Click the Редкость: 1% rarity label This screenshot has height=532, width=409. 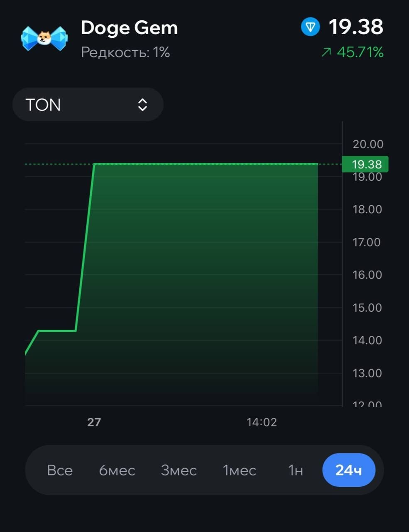pyautogui.click(x=125, y=52)
